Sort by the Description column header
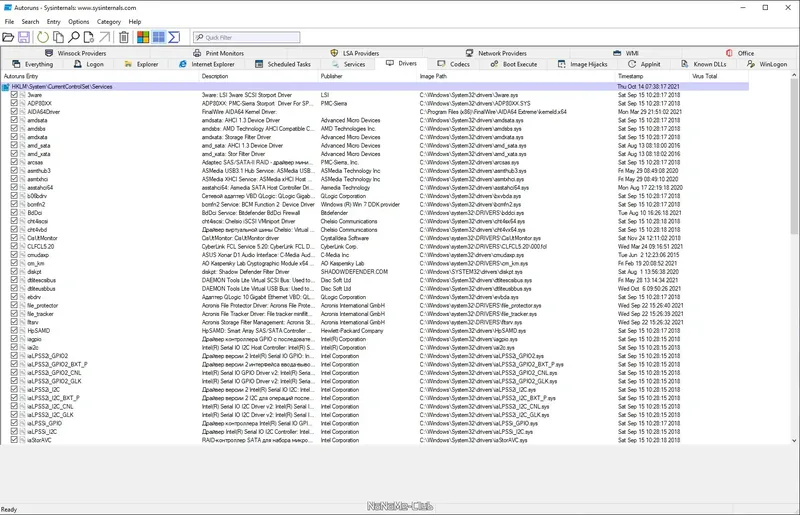This screenshot has width=800, height=515. [x=258, y=76]
